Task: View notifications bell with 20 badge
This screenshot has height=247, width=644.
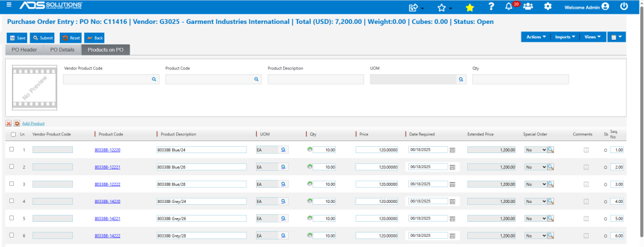Action: 509,6
